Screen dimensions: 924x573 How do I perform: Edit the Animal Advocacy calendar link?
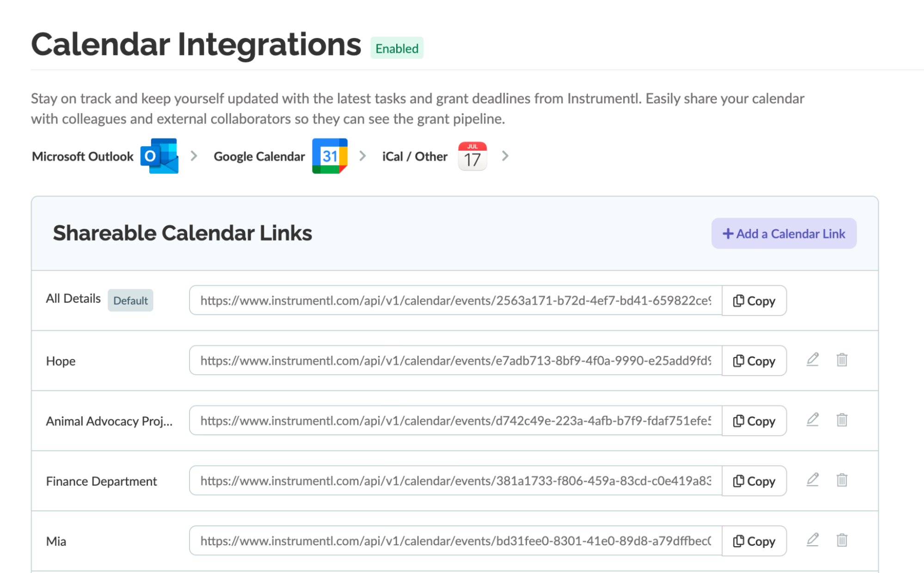tap(813, 420)
